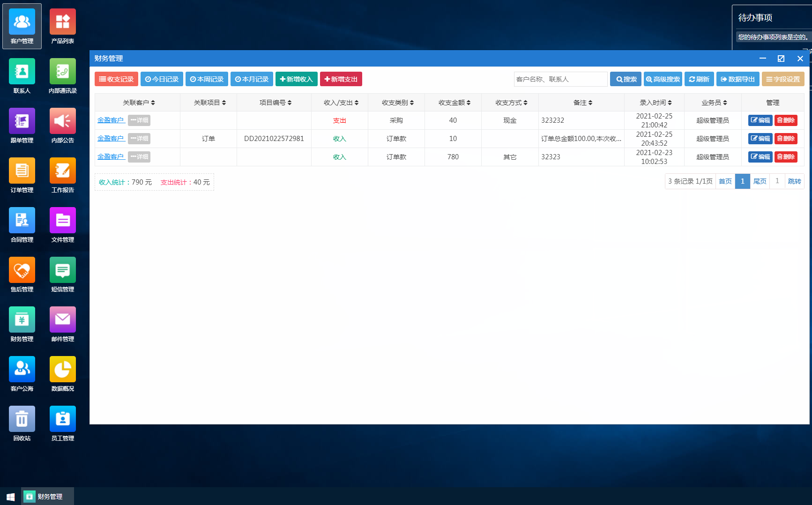Open the 客户公海 icon

coord(22,374)
